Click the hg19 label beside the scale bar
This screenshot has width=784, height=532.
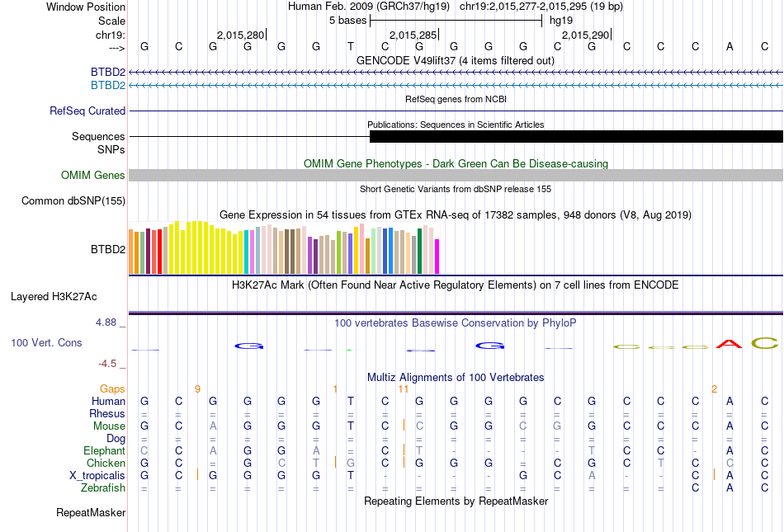561,21
